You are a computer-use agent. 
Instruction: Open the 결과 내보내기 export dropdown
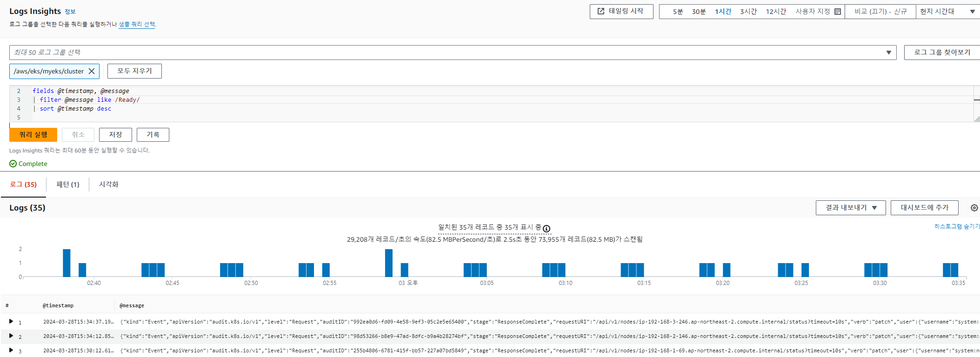pyautogui.click(x=851, y=208)
